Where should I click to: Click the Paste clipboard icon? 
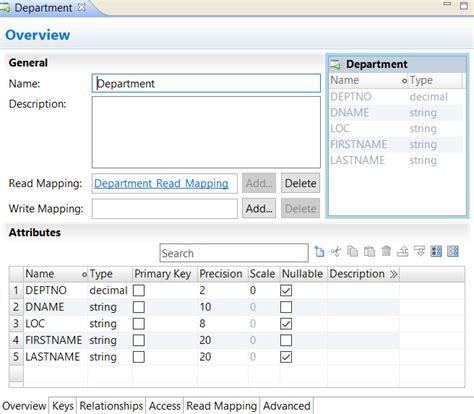(x=369, y=251)
